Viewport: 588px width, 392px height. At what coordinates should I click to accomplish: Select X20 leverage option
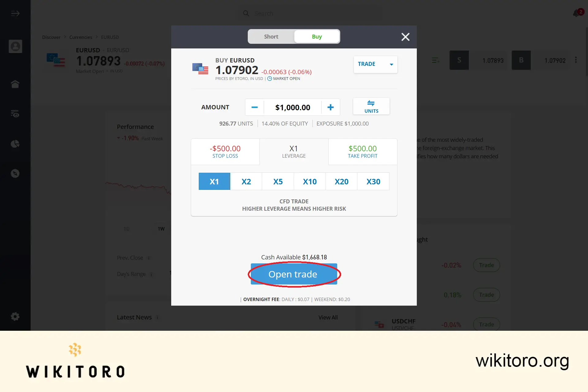(x=341, y=181)
